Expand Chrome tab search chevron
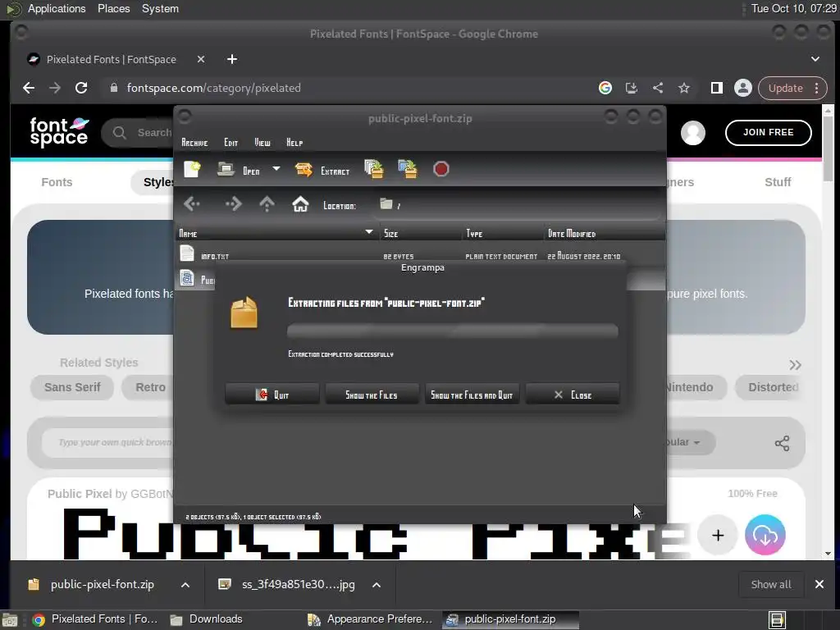840x630 pixels. tap(815, 59)
